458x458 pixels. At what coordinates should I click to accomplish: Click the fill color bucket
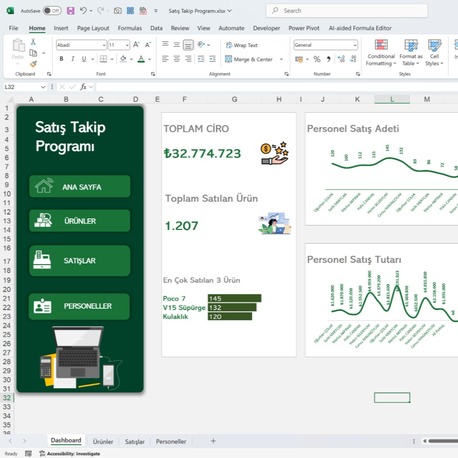pos(123,59)
